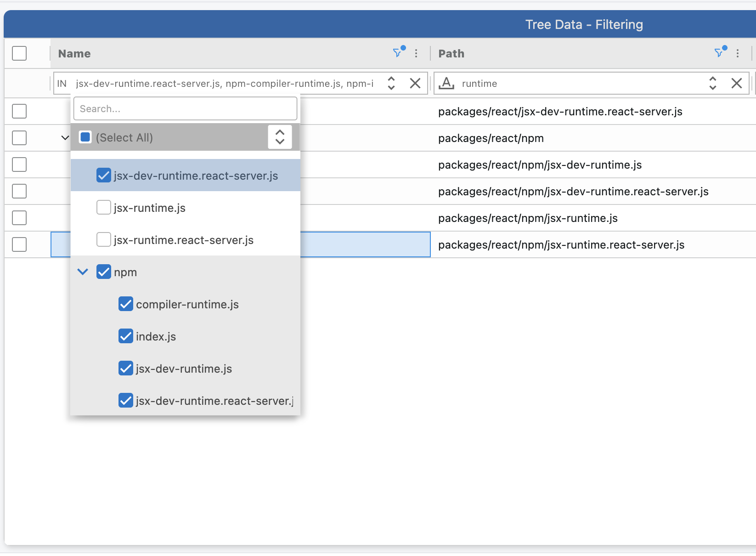The image size is (756, 556).
Task: Toggle expand-all button beside Select All
Action: 280,137
